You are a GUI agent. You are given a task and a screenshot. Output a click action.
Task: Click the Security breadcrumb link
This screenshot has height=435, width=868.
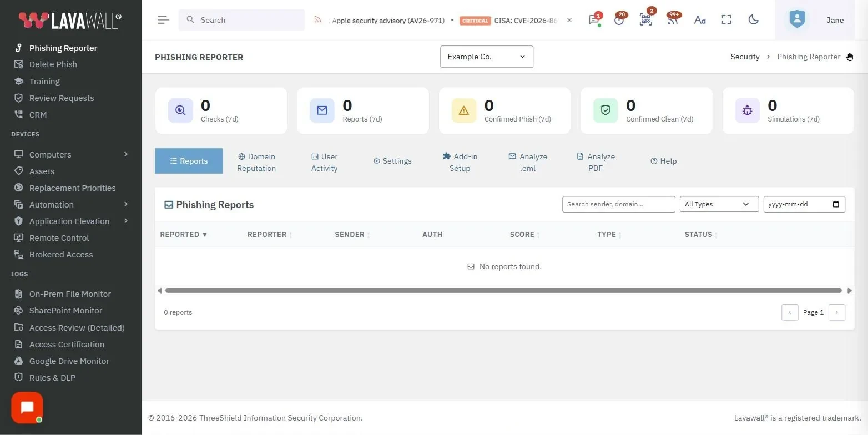(745, 57)
